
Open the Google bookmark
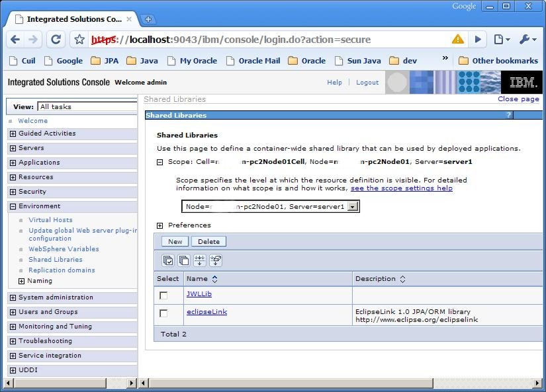tap(64, 61)
